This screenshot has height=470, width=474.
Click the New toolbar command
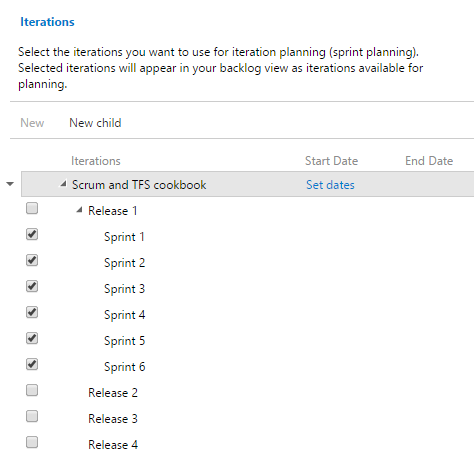pyautogui.click(x=32, y=123)
